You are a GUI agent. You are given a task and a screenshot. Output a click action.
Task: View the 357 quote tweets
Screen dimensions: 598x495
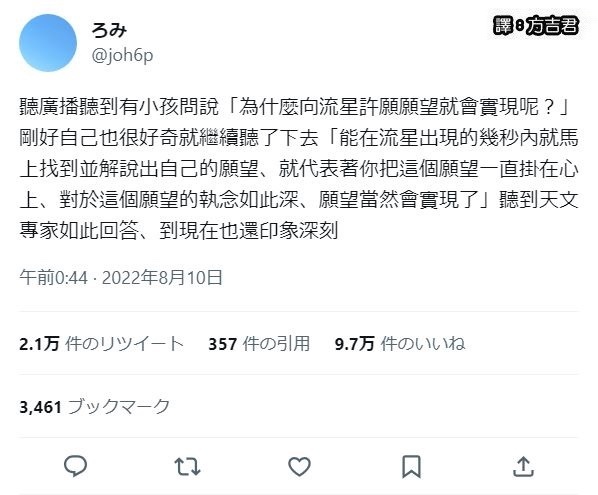pos(259,344)
